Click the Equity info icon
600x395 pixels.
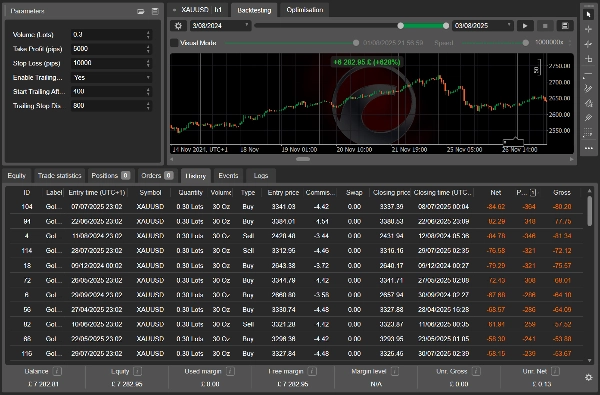(137, 371)
